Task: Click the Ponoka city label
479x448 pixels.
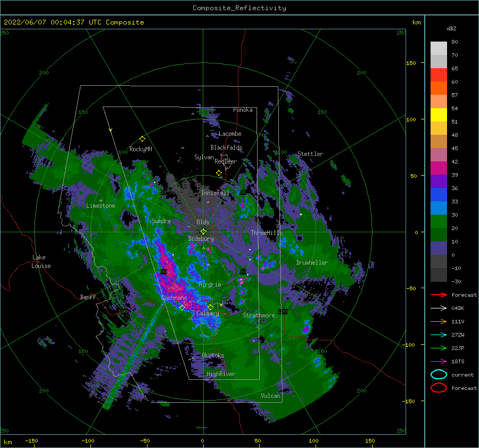Action: (243, 110)
